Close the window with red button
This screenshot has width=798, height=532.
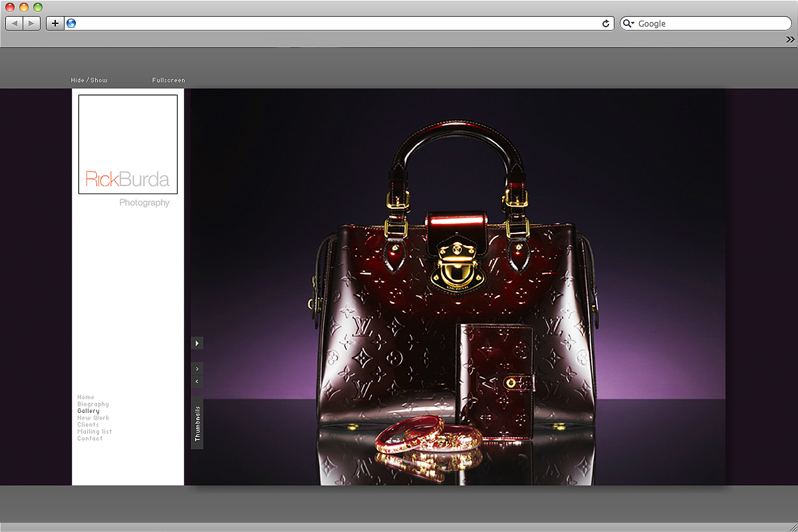[10, 7]
